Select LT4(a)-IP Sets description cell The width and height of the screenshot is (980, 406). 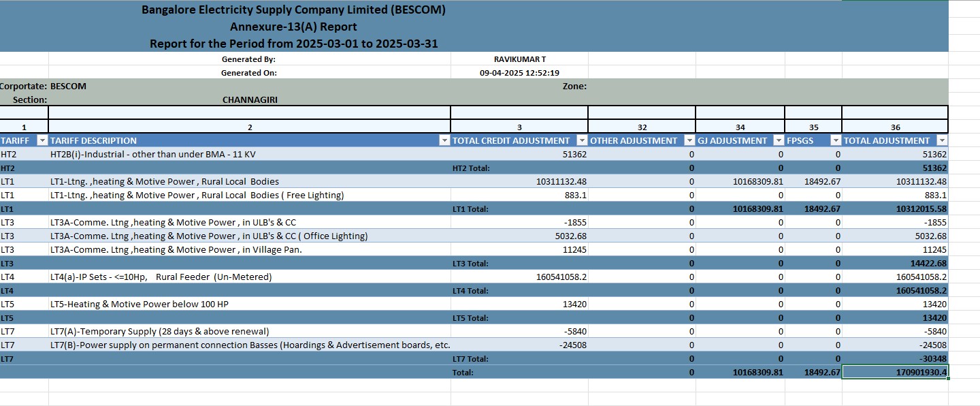tap(250, 277)
